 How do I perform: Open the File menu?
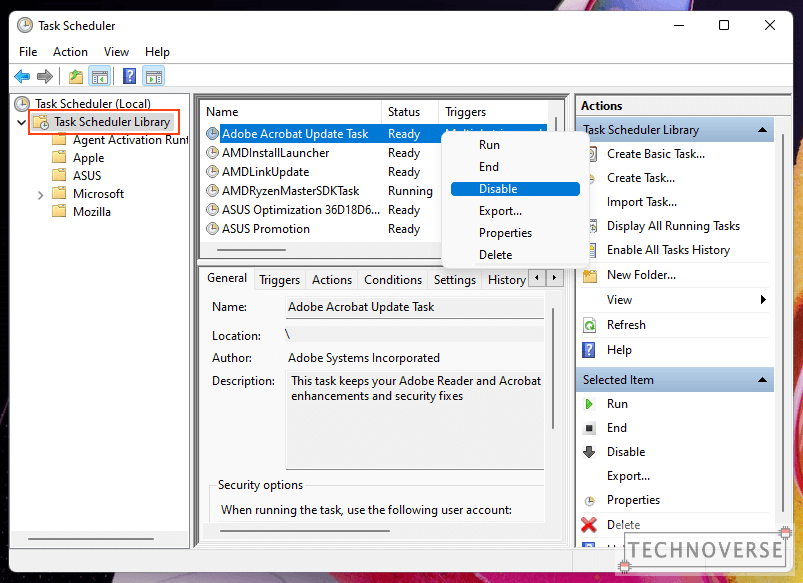28,52
